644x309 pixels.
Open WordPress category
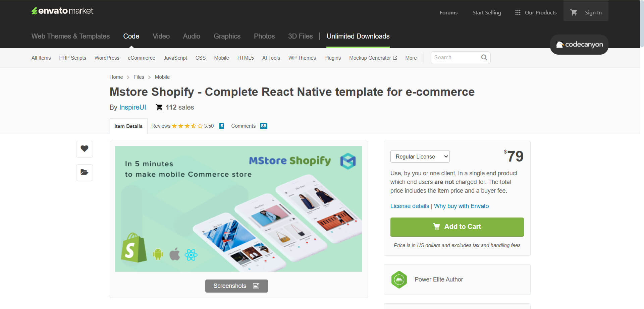click(x=107, y=58)
